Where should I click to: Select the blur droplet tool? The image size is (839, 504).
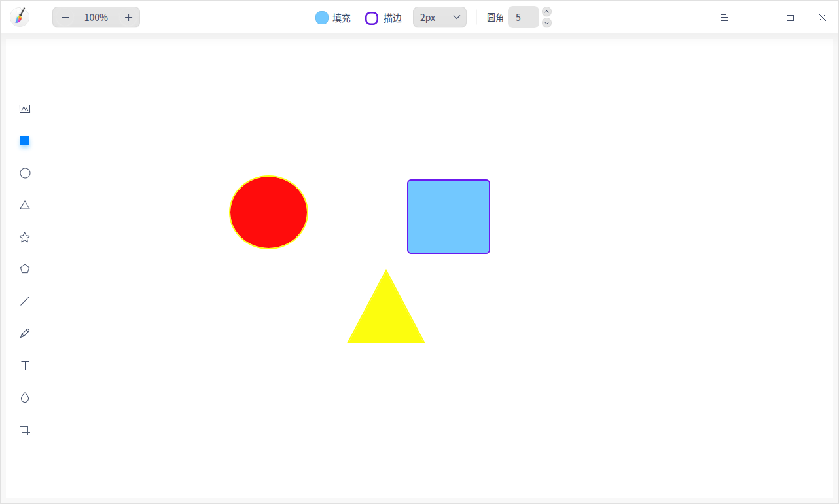[x=25, y=397]
